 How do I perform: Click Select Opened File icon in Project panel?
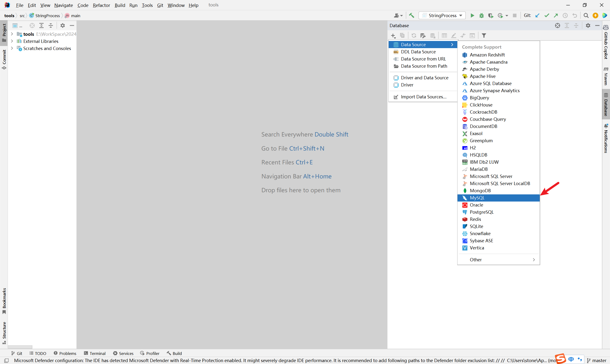click(x=32, y=25)
